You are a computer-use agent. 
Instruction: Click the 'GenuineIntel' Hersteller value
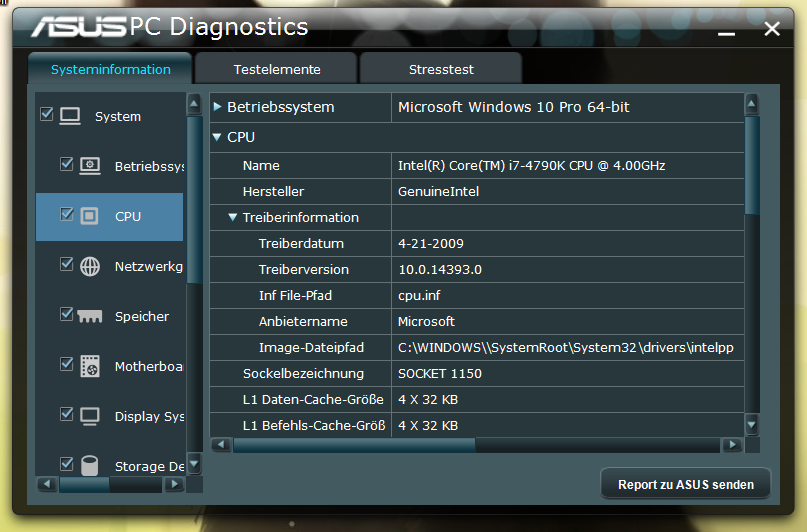coord(438,191)
